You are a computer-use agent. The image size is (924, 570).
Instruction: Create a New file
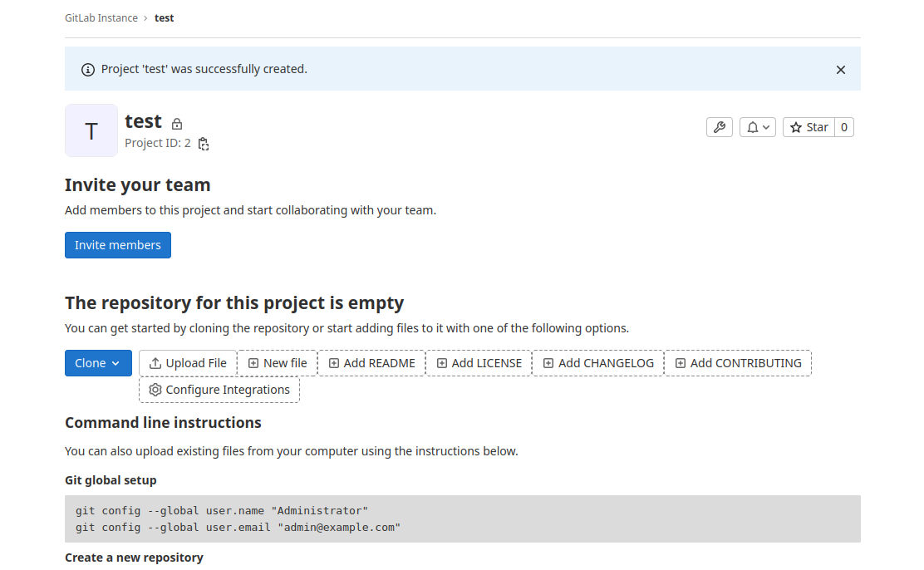coord(278,363)
